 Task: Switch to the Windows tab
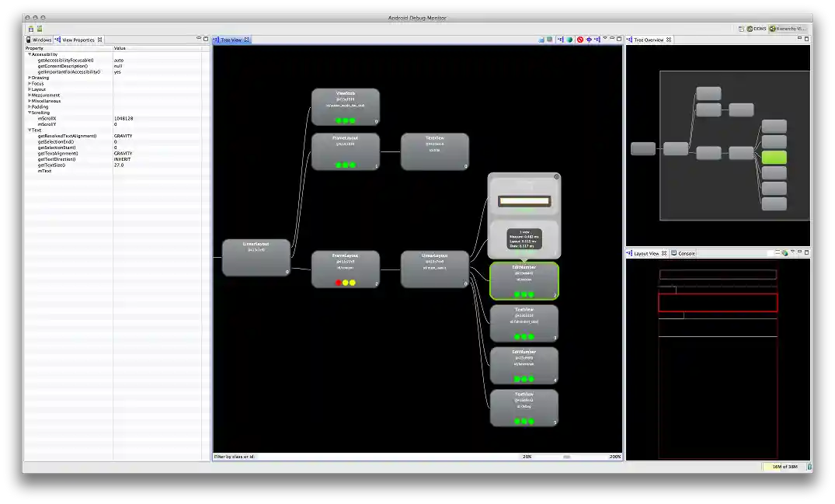[x=39, y=40]
